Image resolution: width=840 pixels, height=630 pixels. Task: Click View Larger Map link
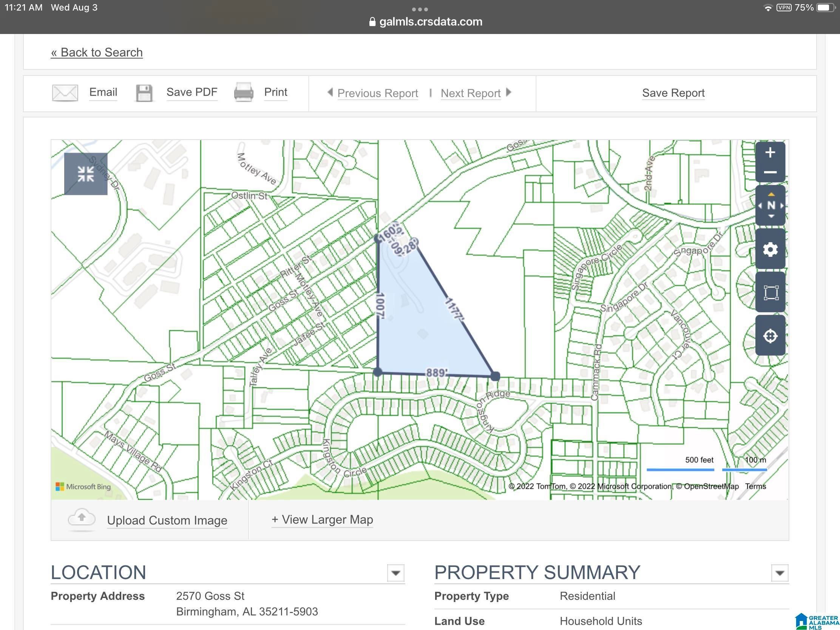(x=322, y=519)
